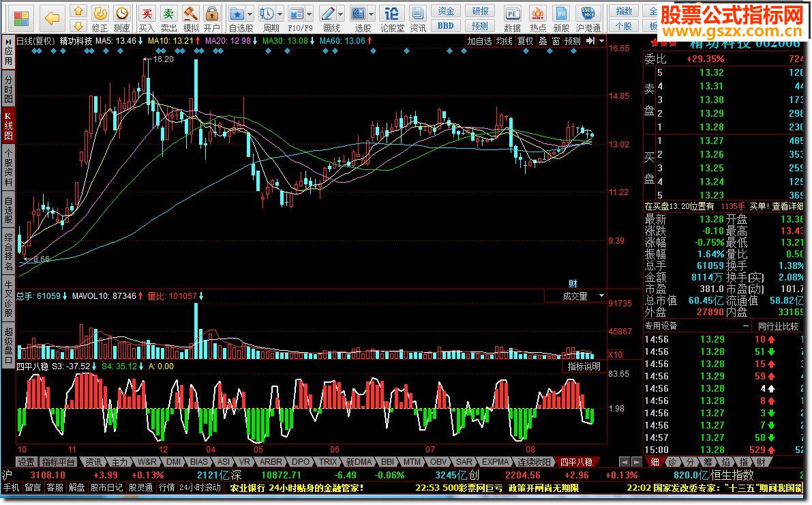This screenshot has height=505, width=812.
Task: Click the orange back arrow icon
Action: coord(52,17)
